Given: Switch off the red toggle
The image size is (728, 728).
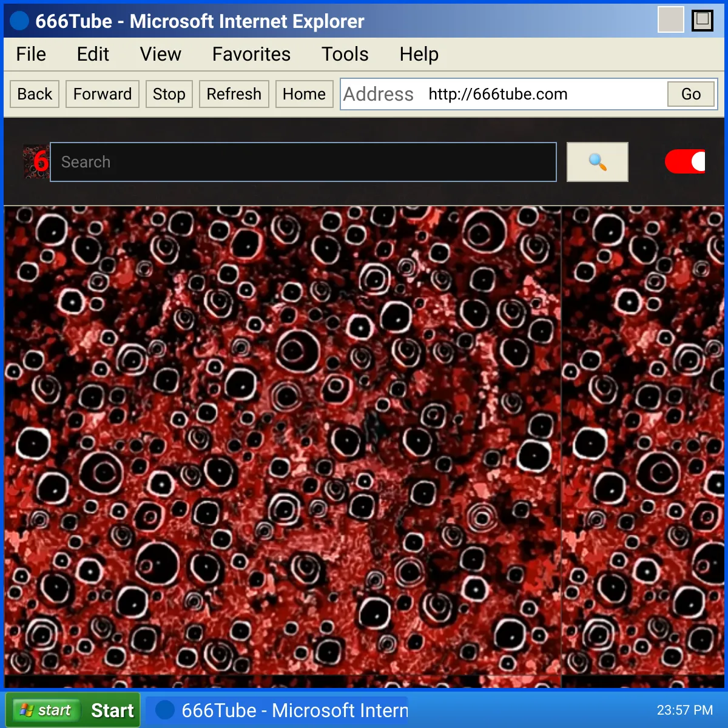Looking at the screenshot, I should (685, 161).
